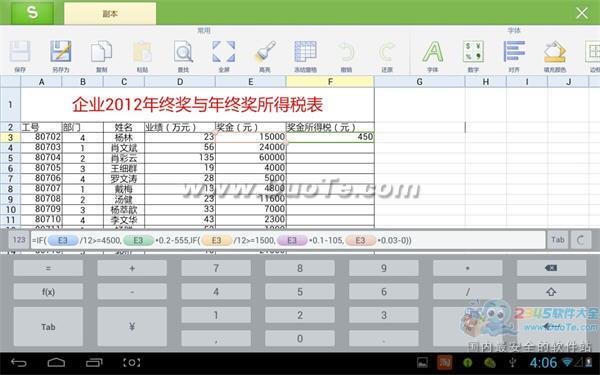This screenshot has width=600, height=375.
Task: Select the title cell 企业2012年终奖与年终奖所得税表
Action: coord(197,104)
